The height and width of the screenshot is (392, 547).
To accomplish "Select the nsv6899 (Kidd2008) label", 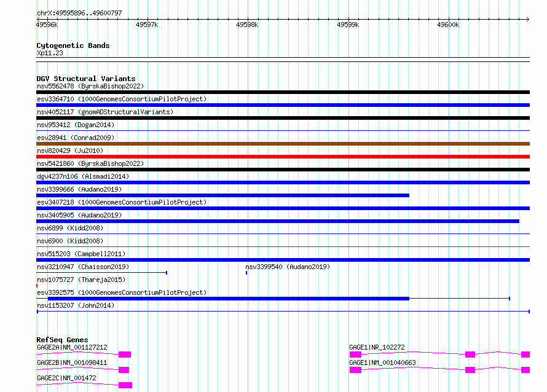I will [70, 228].
